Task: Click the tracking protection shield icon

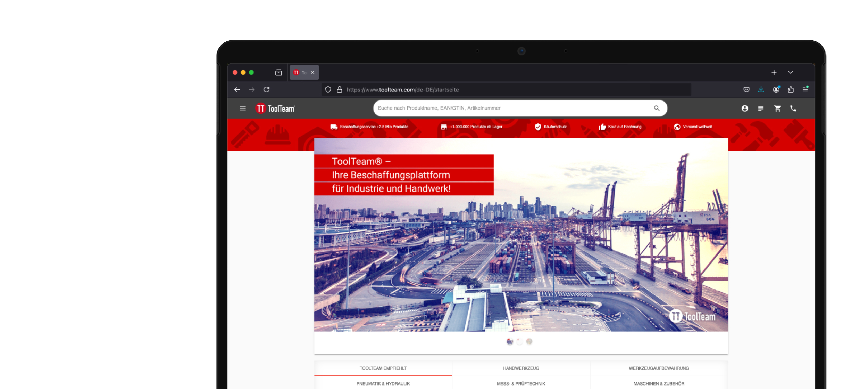Action: (328, 90)
